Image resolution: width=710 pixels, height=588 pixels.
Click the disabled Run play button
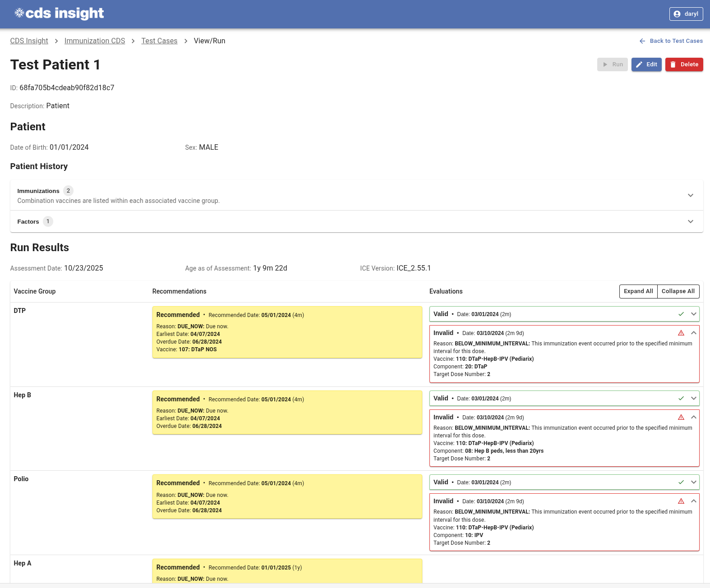tap(612, 64)
